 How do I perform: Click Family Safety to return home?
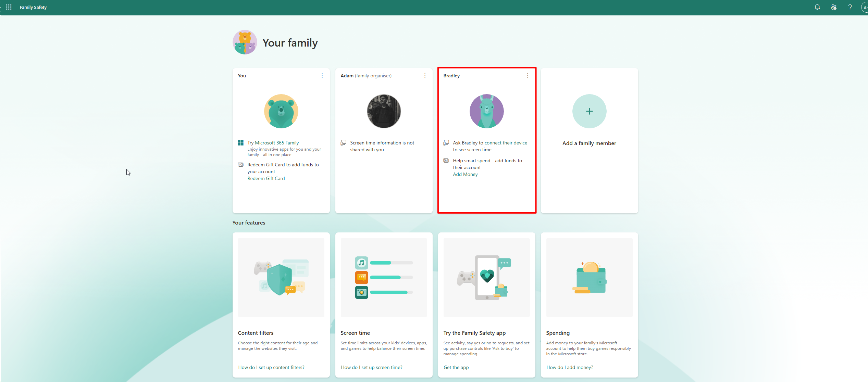tap(33, 7)
